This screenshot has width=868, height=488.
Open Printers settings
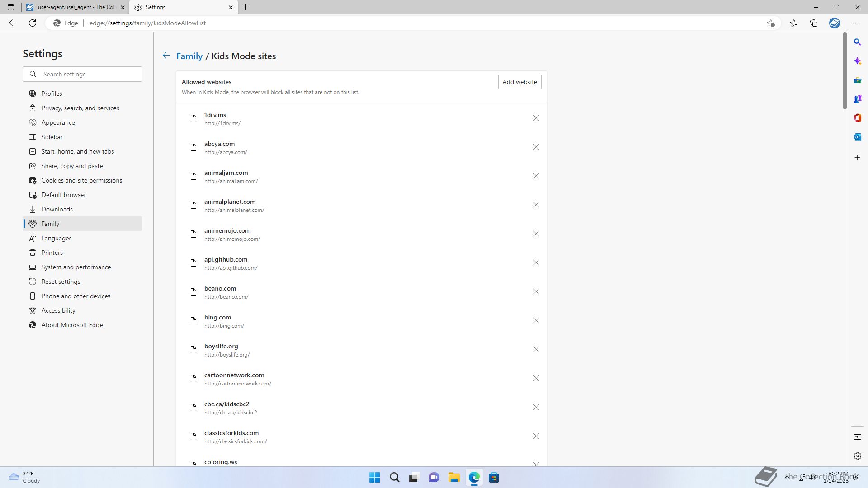point(82,253)
